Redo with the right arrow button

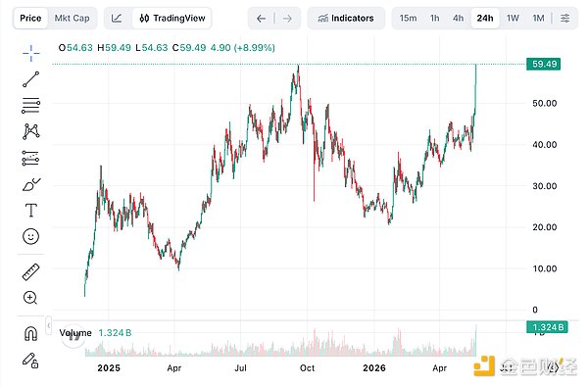coord(287,18)
